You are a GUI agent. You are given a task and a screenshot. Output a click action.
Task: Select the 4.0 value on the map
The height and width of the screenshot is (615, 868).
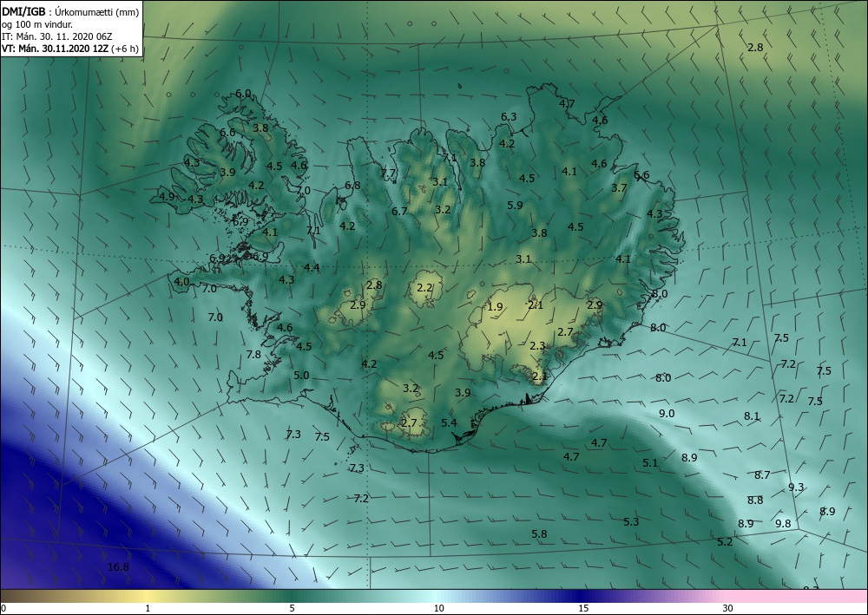pos(181,282)
